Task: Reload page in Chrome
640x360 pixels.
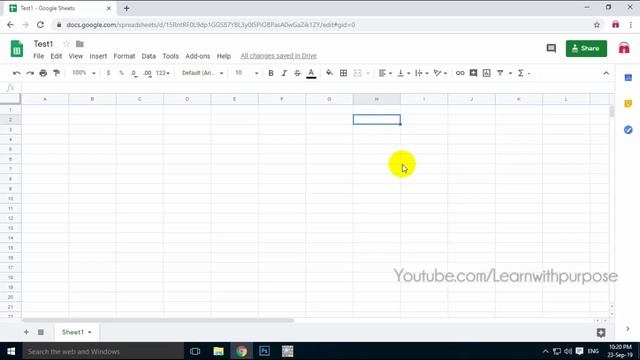Action: point(40,25)
